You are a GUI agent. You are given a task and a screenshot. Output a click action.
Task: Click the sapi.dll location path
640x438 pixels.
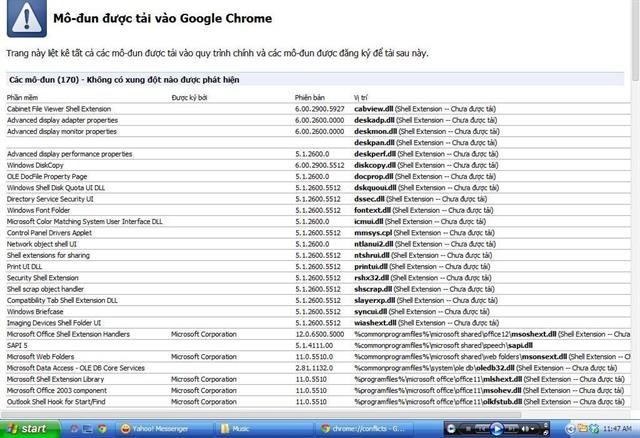point(443,345)
